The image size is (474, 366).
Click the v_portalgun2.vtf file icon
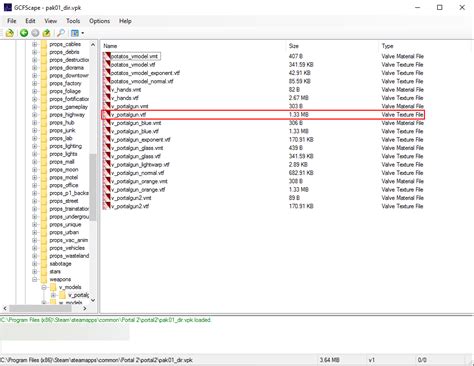click(x=107, y=206)
